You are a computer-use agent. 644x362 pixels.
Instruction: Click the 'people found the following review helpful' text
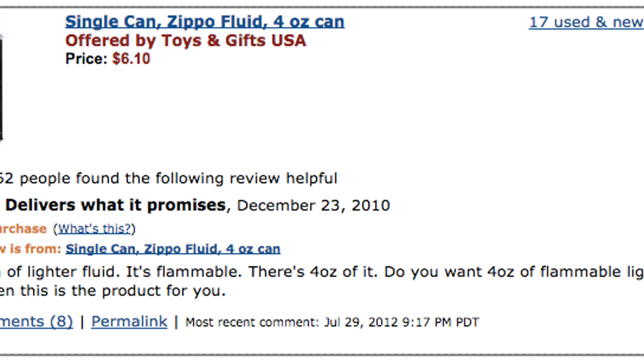pos(178,178)
